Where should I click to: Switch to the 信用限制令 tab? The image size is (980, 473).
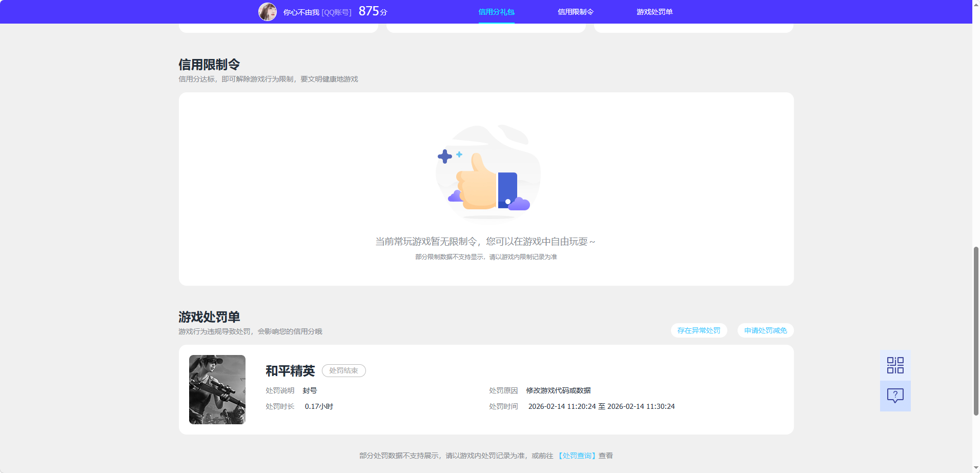point(576,12)
